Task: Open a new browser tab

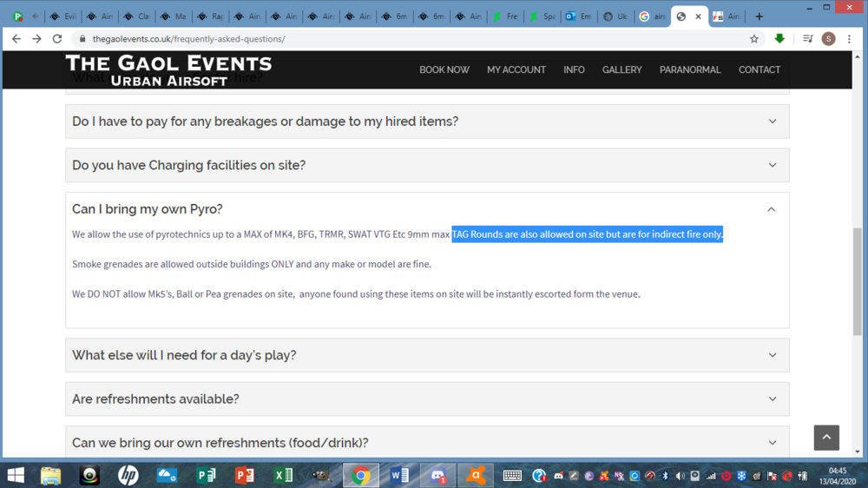Action: pyautogui.click(x=759, y=16)
